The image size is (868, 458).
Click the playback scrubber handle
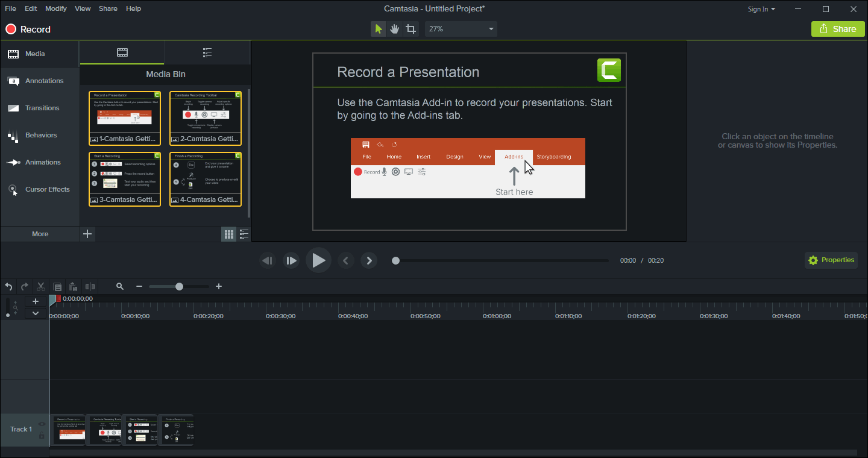(395, 260)
